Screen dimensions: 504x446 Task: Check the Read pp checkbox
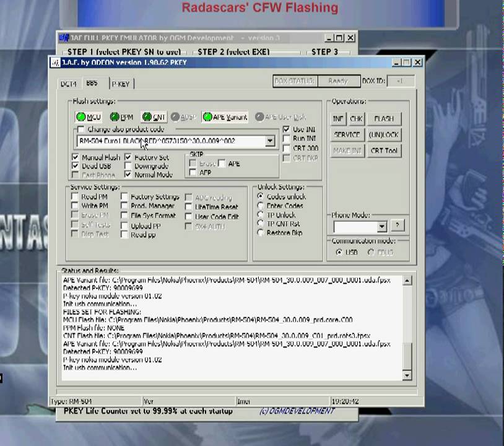(124, 235)
